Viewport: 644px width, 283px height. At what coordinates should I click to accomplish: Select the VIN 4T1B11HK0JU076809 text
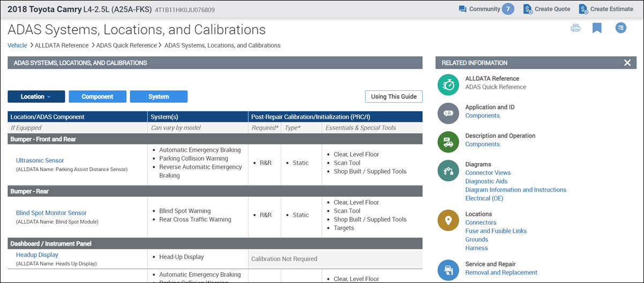(184, 10)
